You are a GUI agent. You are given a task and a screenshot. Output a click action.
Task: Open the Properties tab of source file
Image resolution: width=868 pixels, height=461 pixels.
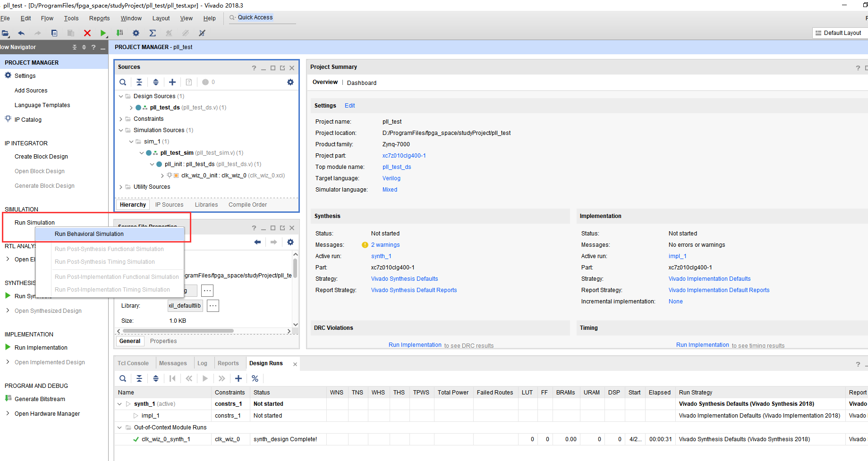[163, 341]
